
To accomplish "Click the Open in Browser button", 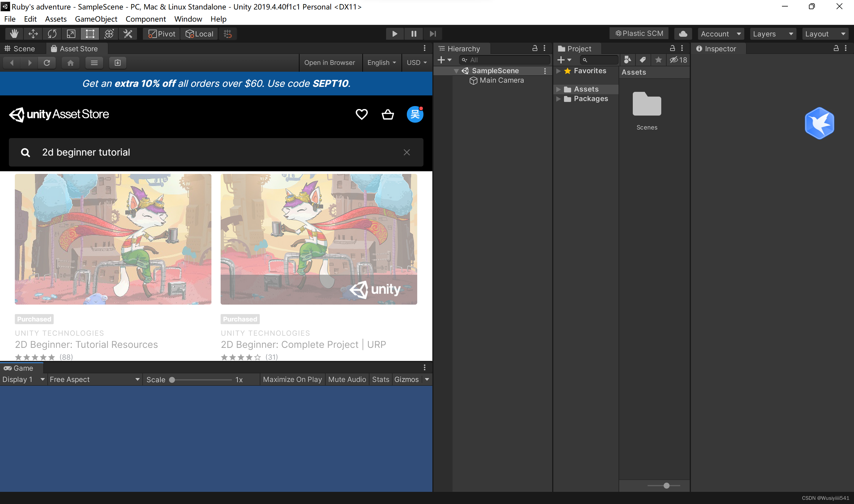I will (x=330, y=63).
